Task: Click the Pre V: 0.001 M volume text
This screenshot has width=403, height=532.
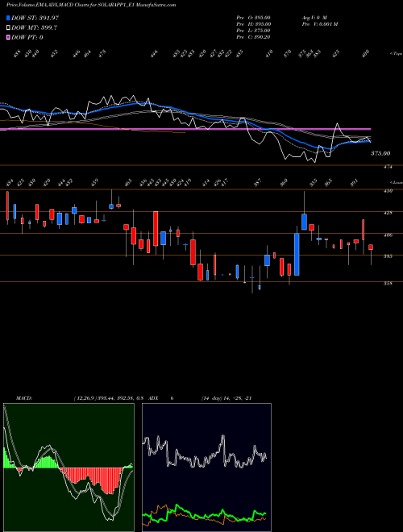Action: 319,24
